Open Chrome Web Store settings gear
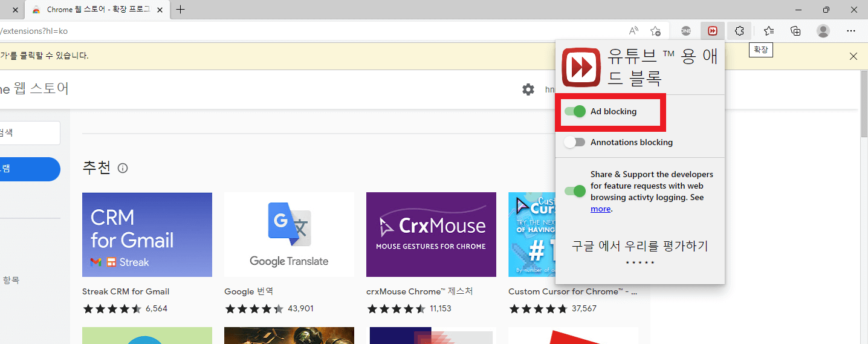The width and height of the screenshot is (868, 344). point(528,89)
